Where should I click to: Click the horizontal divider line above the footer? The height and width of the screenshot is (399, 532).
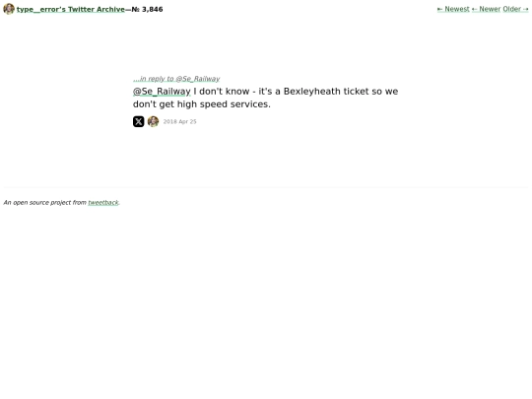pyautogui.click(x=266, y=187)
